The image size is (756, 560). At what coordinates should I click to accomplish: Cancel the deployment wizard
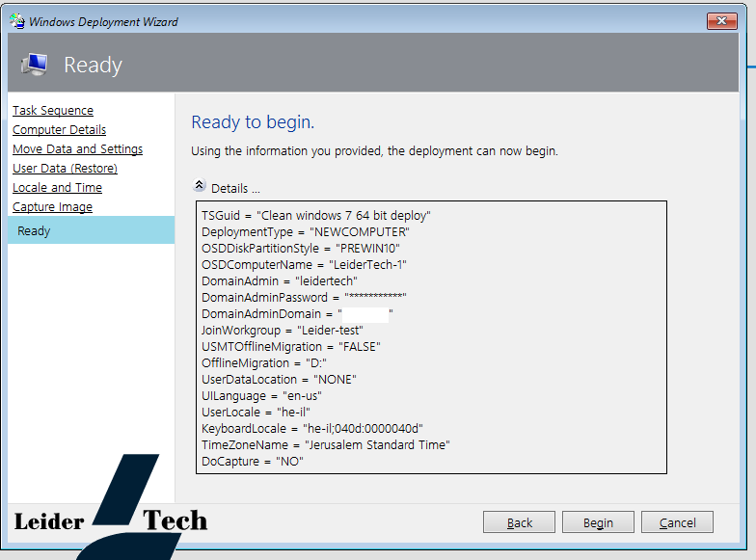click(x=677, y=522)
